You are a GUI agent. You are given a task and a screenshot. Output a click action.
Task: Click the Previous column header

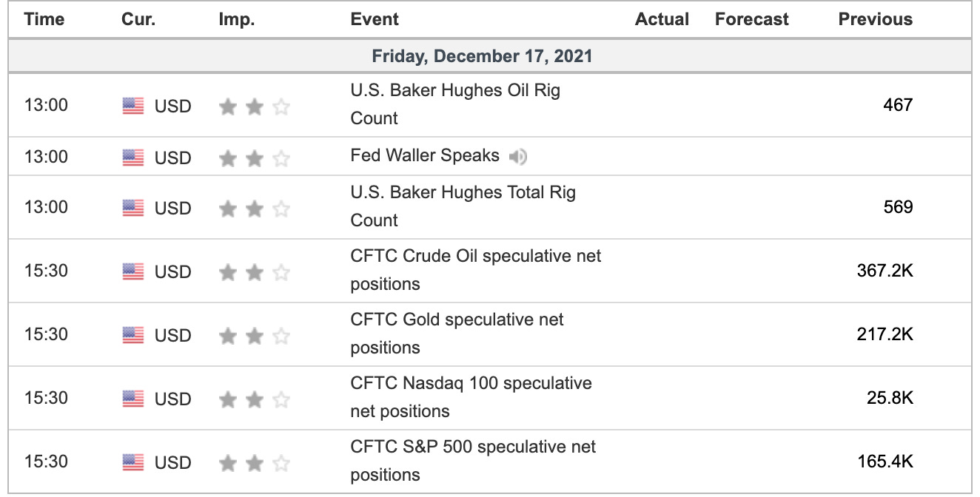point(876,19)
